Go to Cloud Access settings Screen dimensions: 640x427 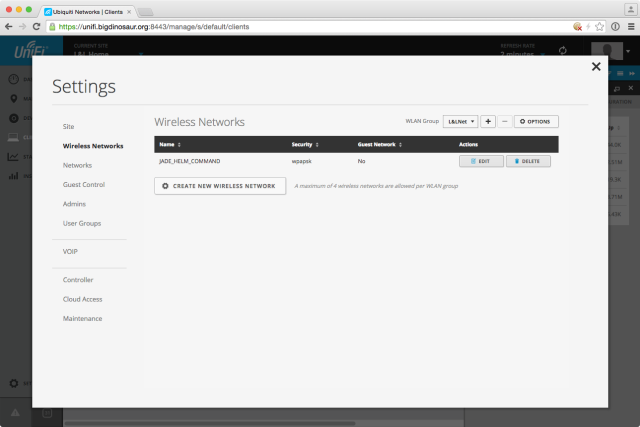pyautogui.click(x=84, y=299)
